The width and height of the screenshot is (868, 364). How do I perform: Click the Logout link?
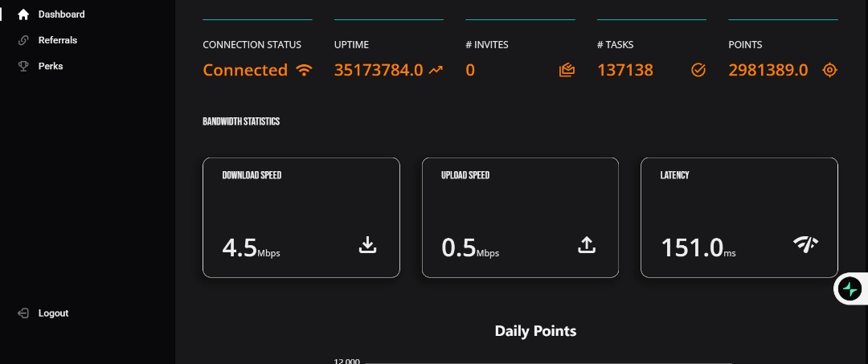tap(53, 313)
